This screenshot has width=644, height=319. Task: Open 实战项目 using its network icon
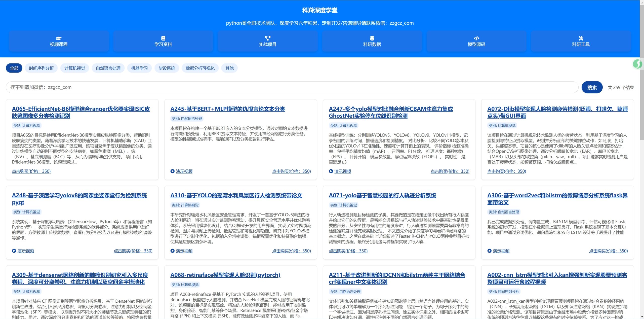click(x=267, y=38)
